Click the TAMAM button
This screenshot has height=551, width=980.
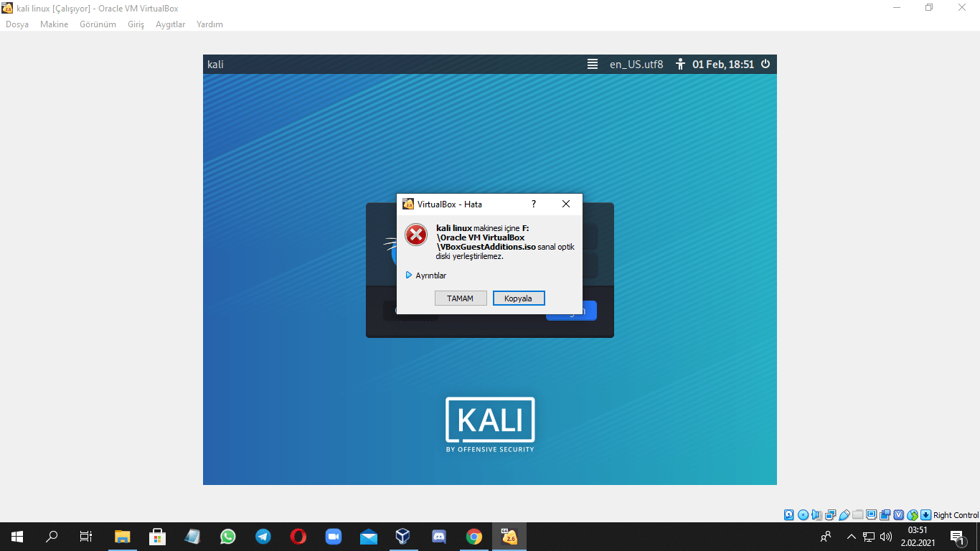point(461,298)
